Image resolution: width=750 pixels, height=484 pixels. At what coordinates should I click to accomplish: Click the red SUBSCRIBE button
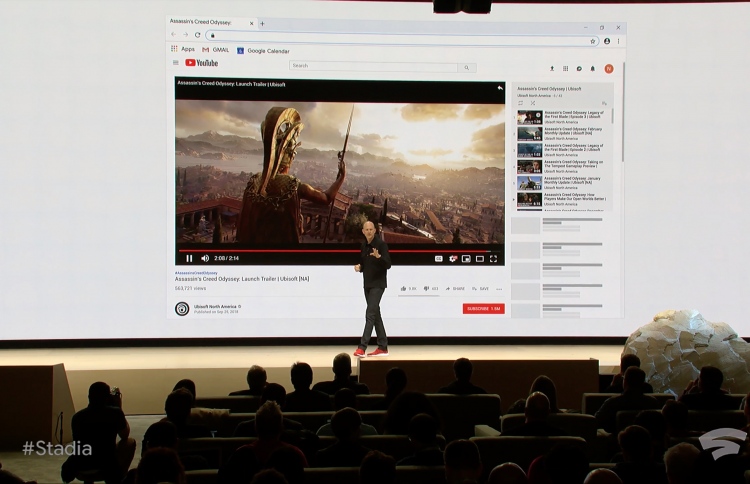(x=484, y=309)
